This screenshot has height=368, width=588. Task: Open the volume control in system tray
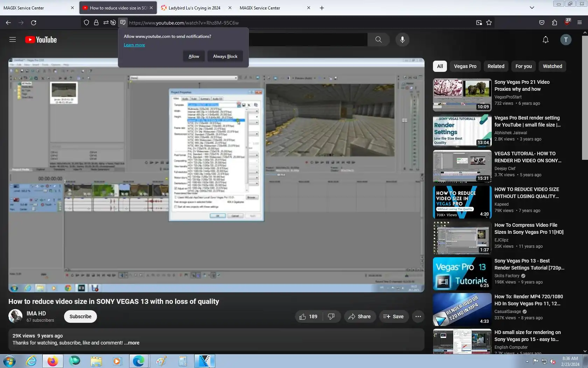coord(553,361)
